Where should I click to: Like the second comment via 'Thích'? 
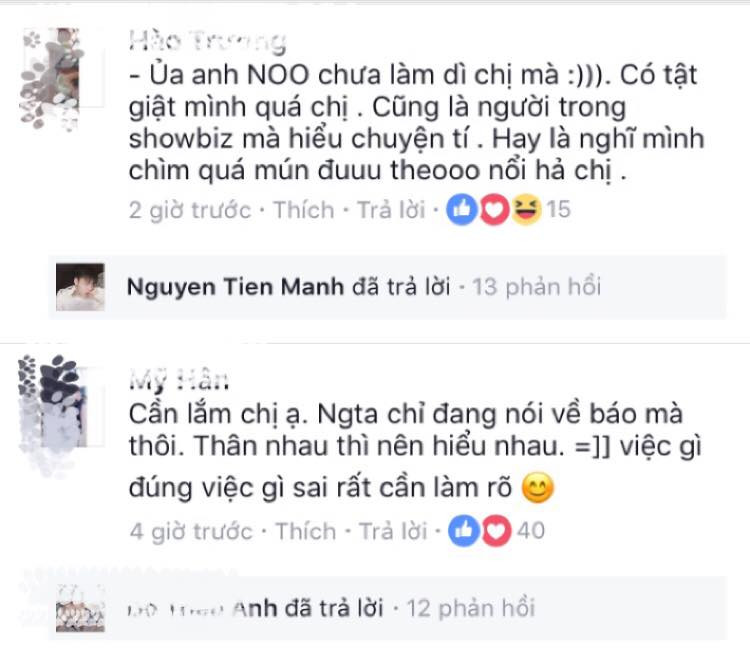point(305,531)
